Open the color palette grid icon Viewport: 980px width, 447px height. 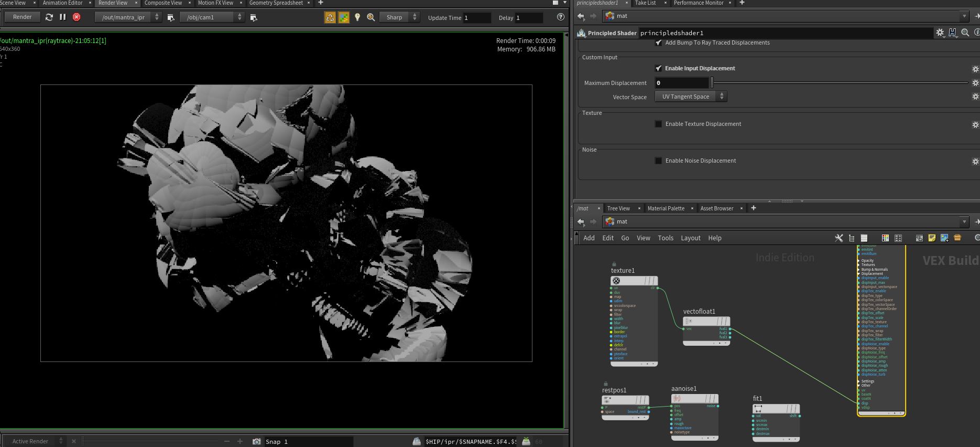point(885,238)
